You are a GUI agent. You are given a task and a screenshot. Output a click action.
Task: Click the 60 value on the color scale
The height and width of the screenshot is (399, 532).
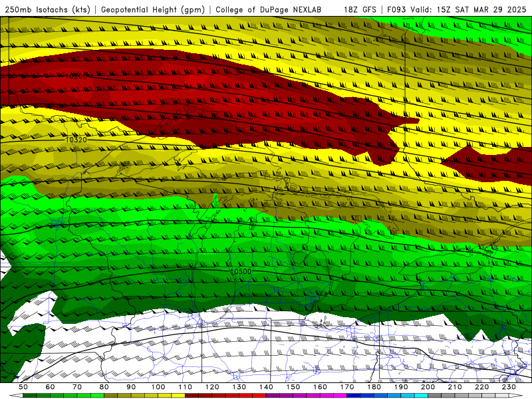[50, 387]
